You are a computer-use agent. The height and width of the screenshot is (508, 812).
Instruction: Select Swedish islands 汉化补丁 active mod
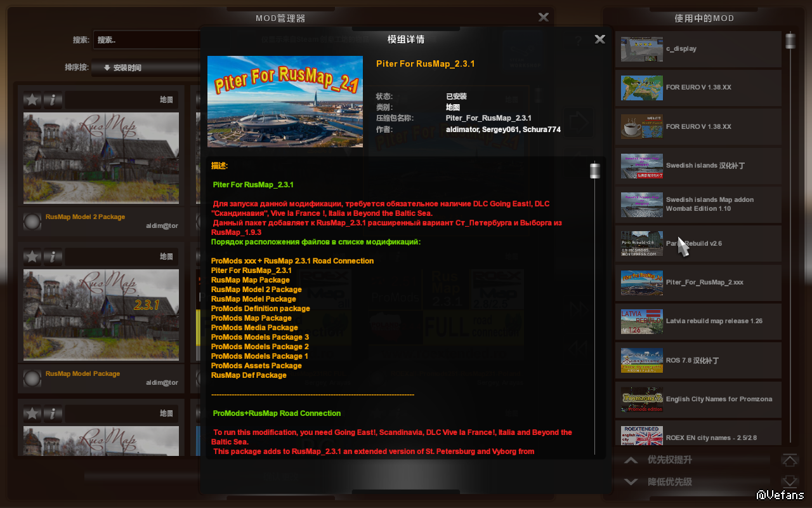pos(698,166)
